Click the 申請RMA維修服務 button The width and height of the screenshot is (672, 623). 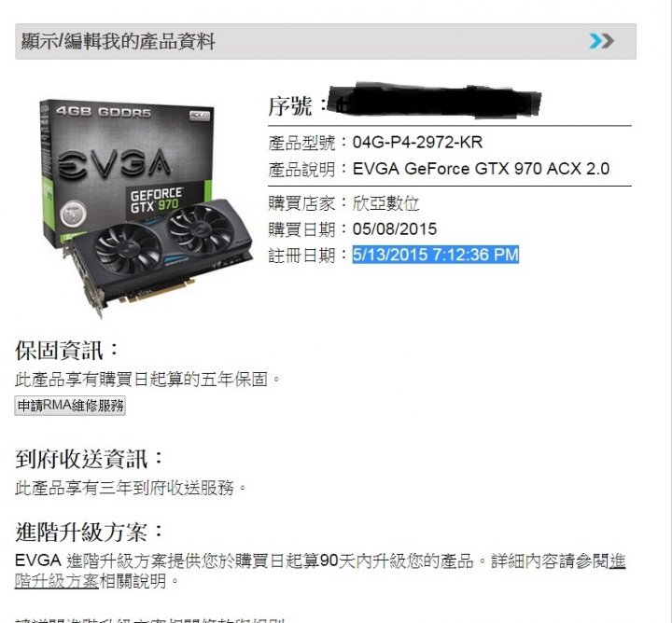click(70, 406)
